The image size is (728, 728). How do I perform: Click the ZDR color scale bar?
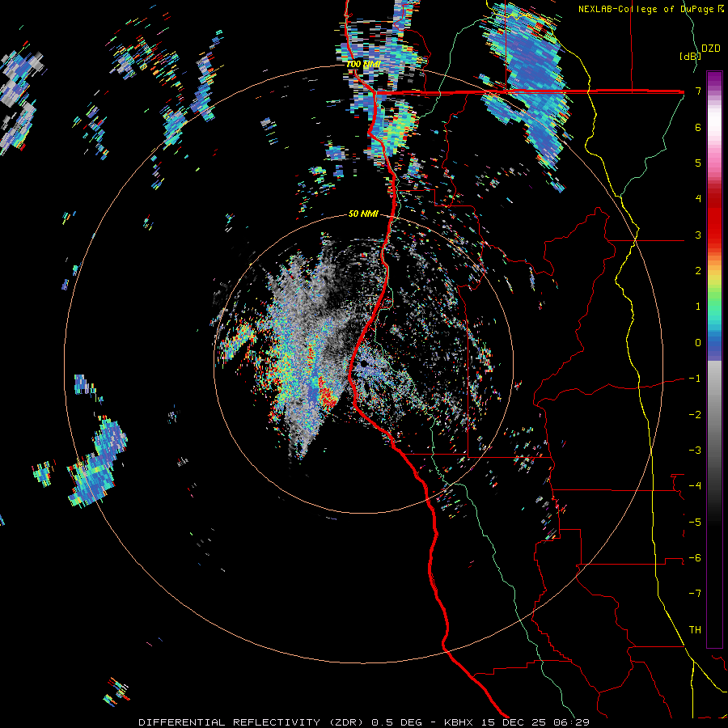714,359
